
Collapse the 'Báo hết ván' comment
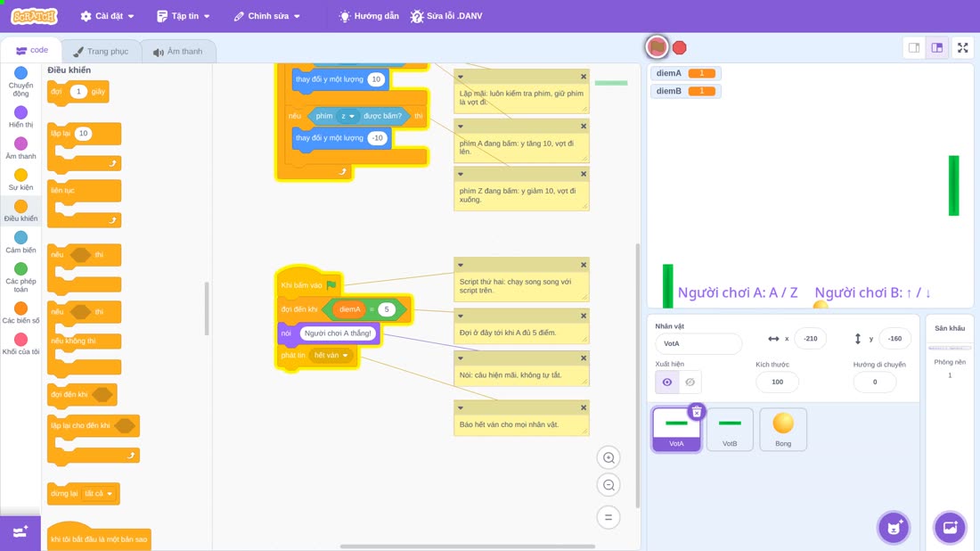461,407
